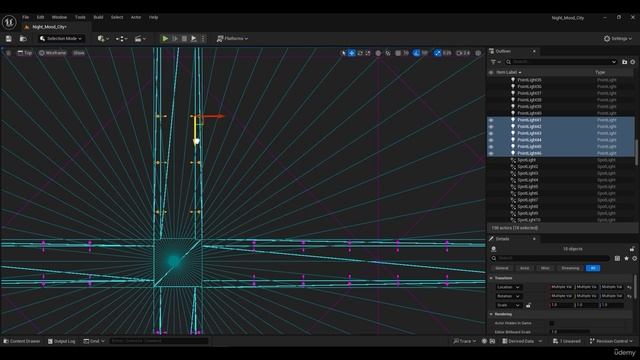The image size is (640, 360).
Task: Open the viewport options hamburger menu
Action: 8,53
